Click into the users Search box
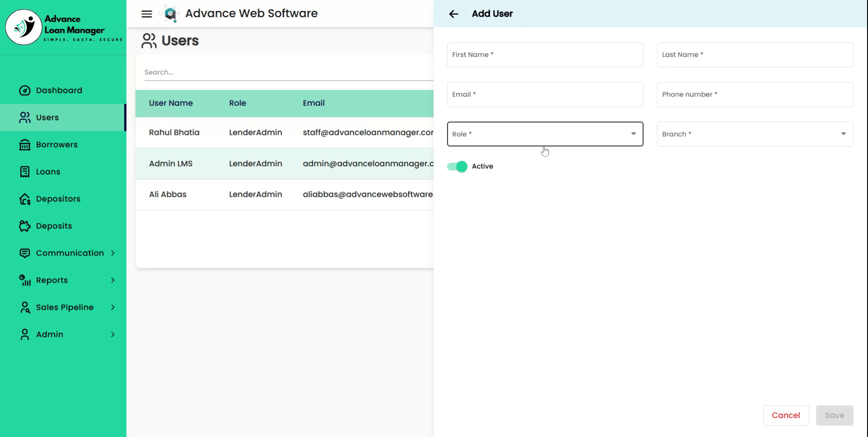Image resolution: width=868 pixels, height=437 pixels. [x=288, y=72]
